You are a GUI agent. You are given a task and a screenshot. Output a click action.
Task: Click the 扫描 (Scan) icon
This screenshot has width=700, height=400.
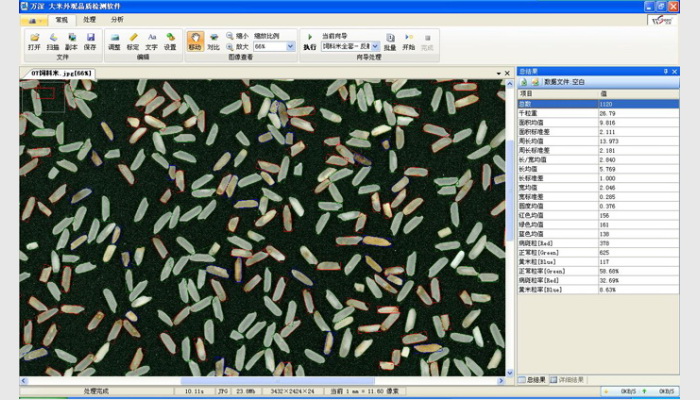pyautogui.click(x=52, y=41)
